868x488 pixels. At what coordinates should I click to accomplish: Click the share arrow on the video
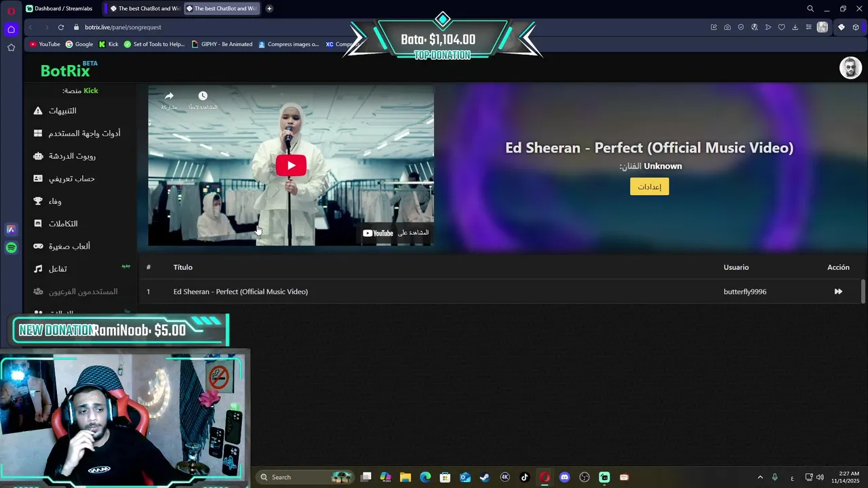pyautogui.click(x=169, y=96)
